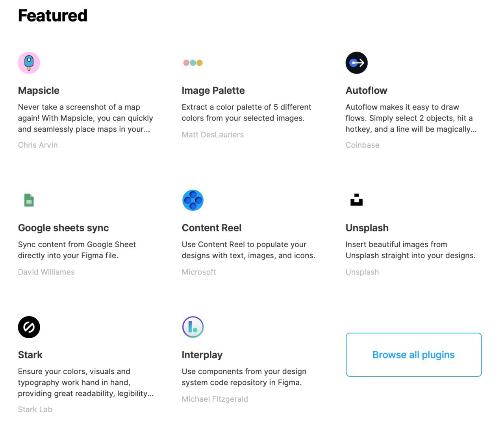Open the Interplay plugin title
The image size is (504, 430).
(x=202, y=355)
